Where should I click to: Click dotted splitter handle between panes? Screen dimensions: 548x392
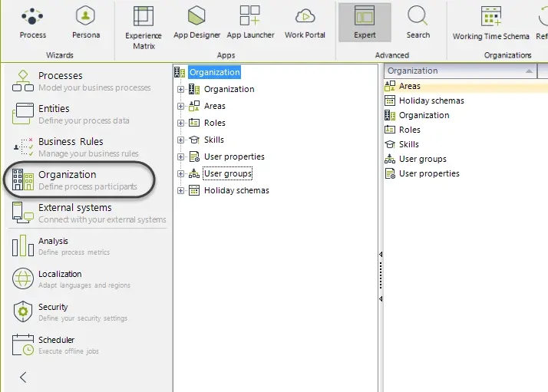pyautogui.click(x=381, y=275)
